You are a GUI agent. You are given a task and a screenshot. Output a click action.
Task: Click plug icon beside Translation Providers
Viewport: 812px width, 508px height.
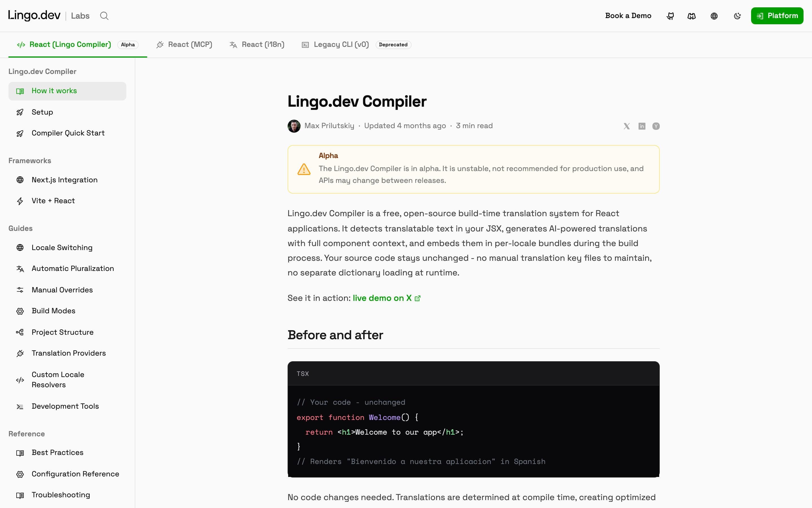pos(20,353)
